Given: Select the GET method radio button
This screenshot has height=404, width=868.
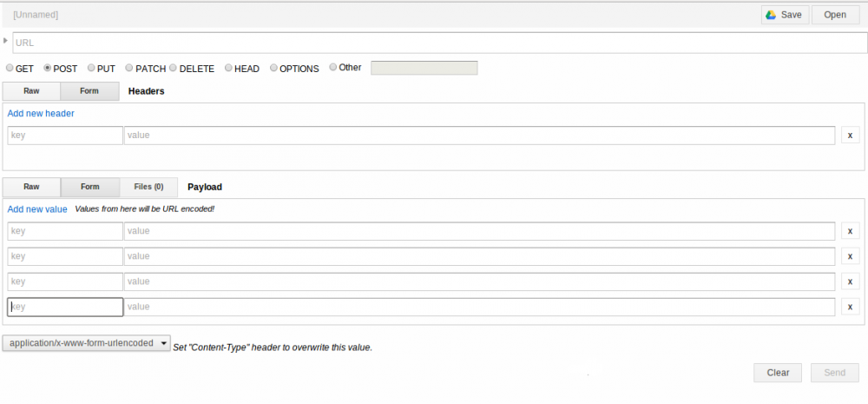Looking at the screenshot, I should click(10, 68).
